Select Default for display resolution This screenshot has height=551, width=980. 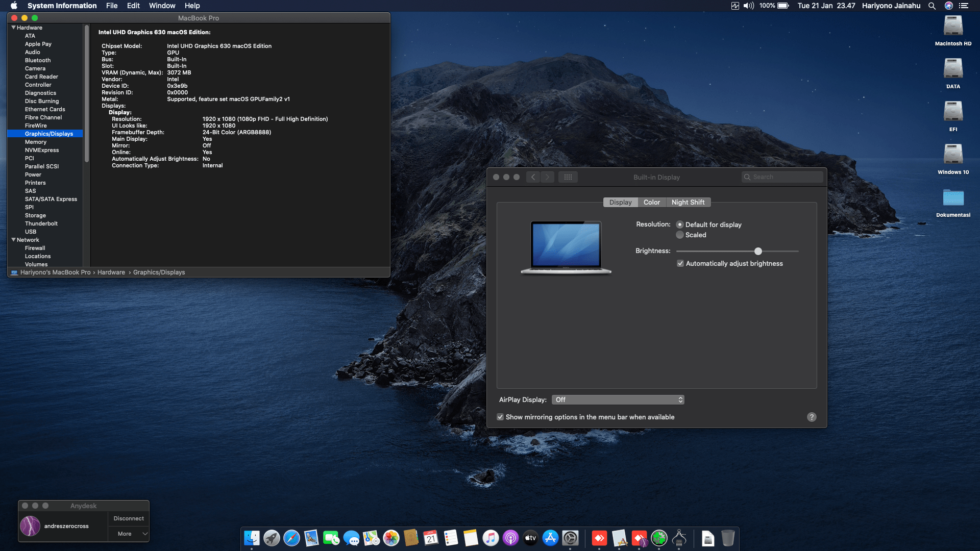click(x=680, y=224)
